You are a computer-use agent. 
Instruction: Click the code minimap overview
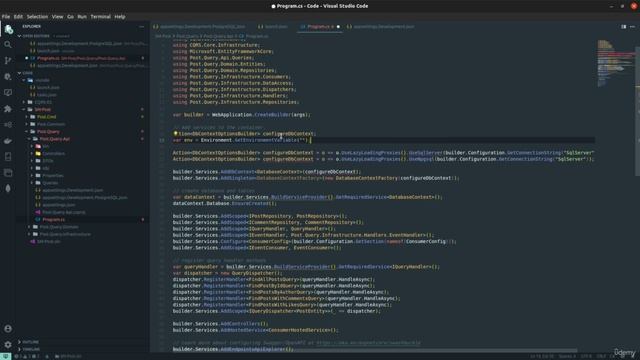(616, 63)
